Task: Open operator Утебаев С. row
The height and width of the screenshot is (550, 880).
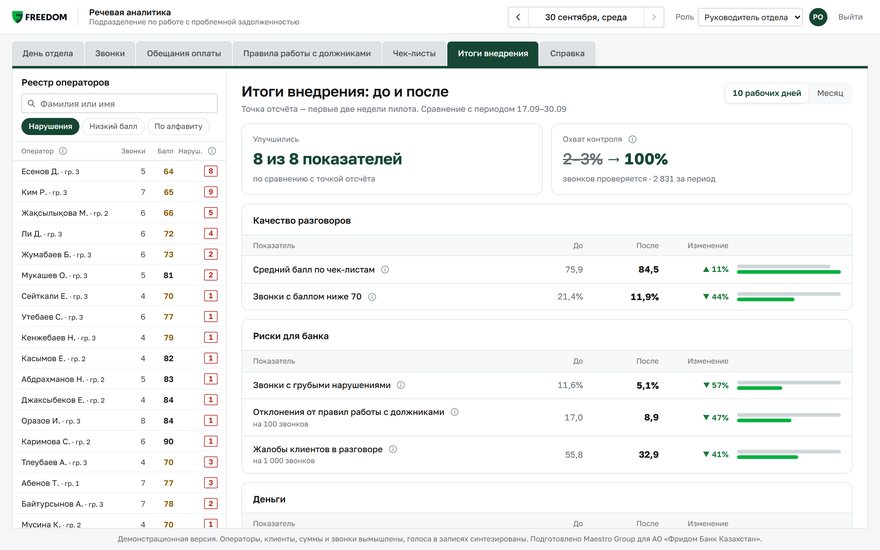Action: (119, 317)
